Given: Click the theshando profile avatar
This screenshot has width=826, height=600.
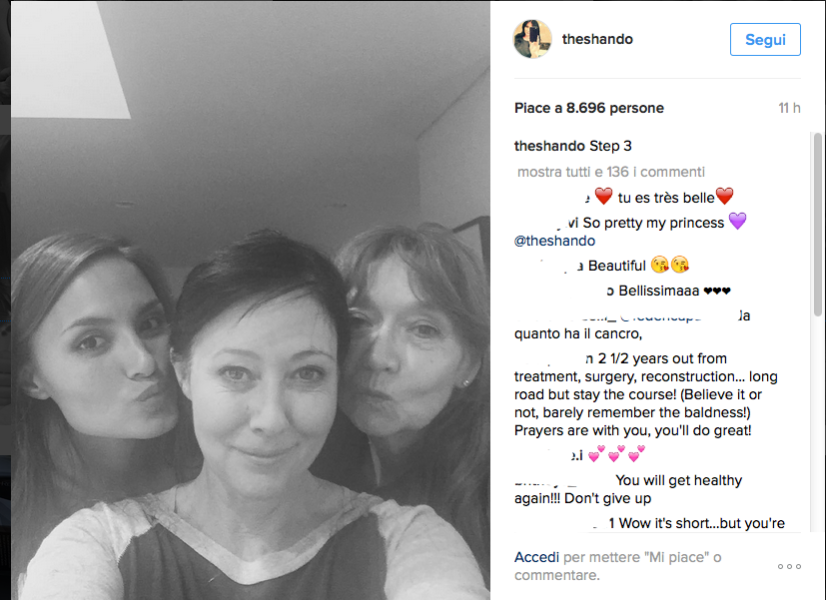Looking at the screenshot, I should 532,39.
